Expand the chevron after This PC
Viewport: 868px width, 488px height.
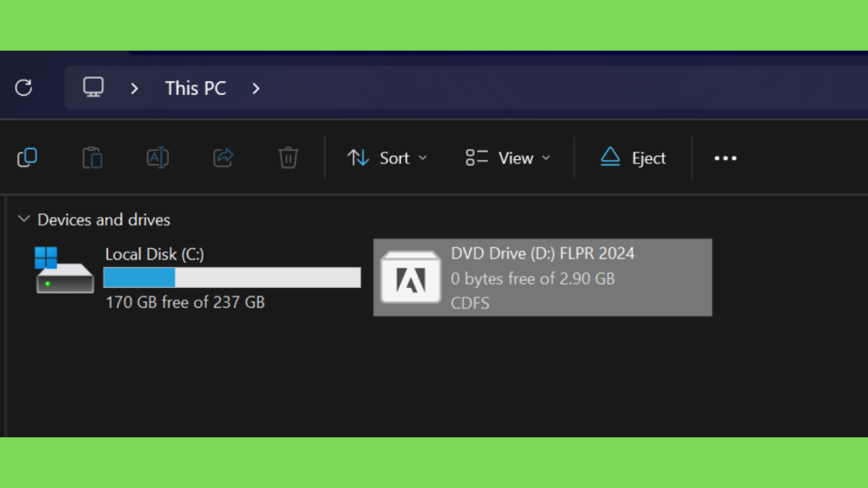click(x=256, y=88)
